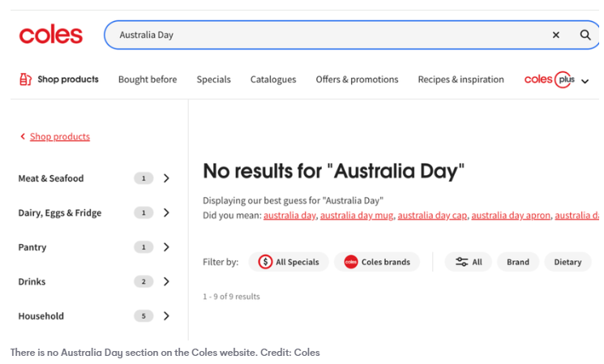The height and width of the screenshot is (364, 604).
Task: Select the Dairy, Eggs & Fridge category
Action: 60,213
